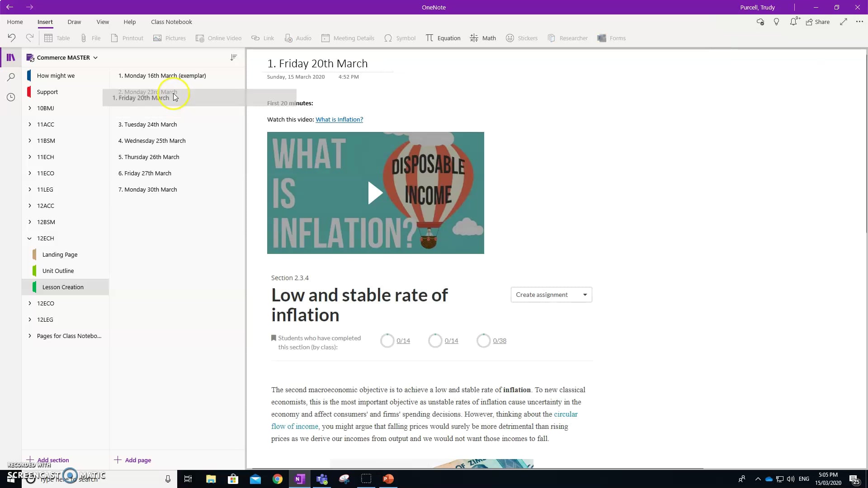This screenshot has height=488, width=868.
Task: Open Microsoft Teams from the taskbar
Action: pos(322,479)
